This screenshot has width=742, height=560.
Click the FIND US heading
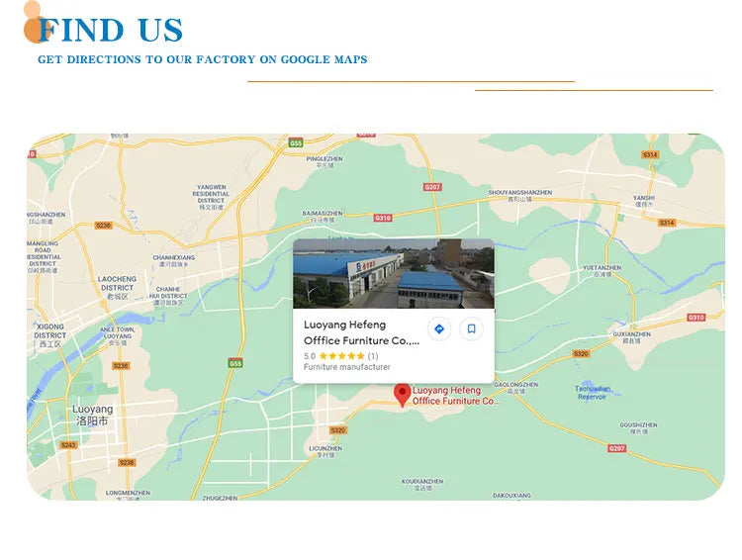(111, 30)
